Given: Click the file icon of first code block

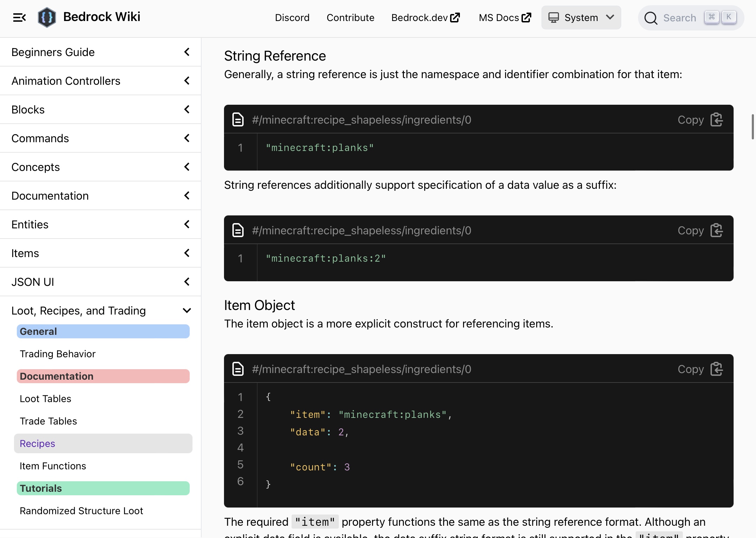Looking at the screenshot, I should pyautogui.click(x=238, y=120).
